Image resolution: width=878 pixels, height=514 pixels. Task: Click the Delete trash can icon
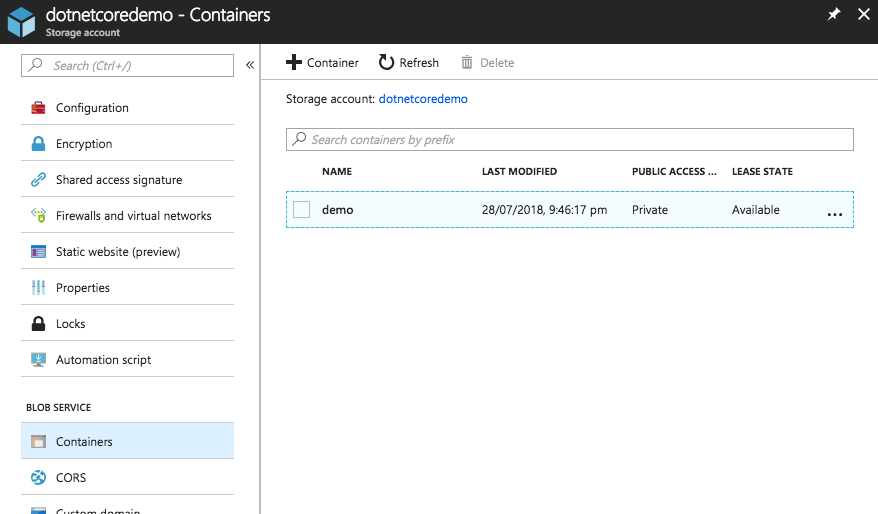[466, 62]
